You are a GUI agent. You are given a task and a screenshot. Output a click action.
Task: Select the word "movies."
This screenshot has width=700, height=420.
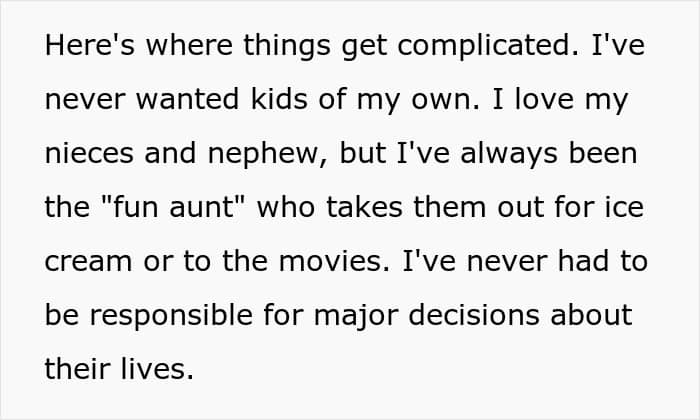click(x=334, y=261)
